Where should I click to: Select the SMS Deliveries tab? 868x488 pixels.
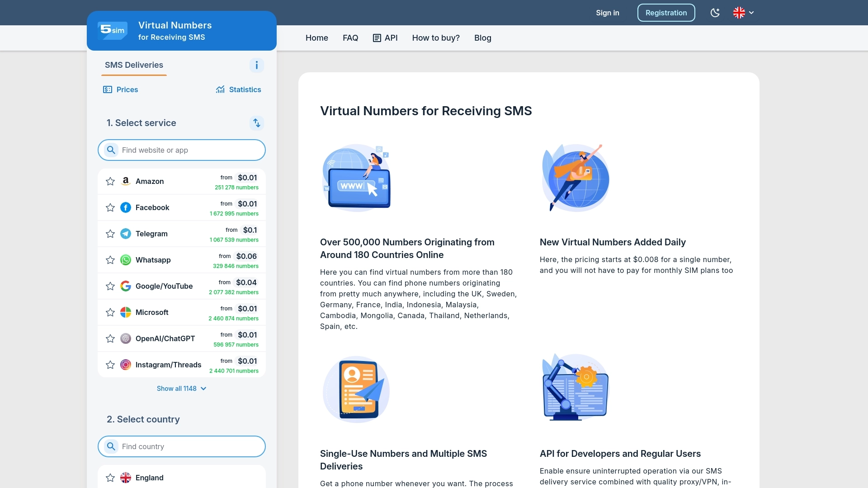click(134, 65)
